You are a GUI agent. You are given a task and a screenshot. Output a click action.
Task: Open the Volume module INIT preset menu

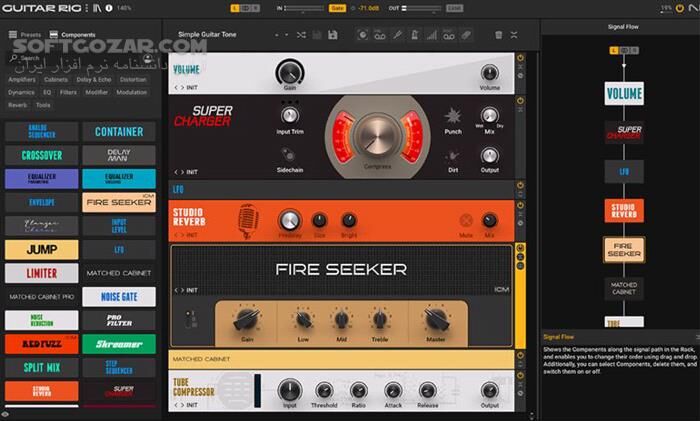click(192, 88)
